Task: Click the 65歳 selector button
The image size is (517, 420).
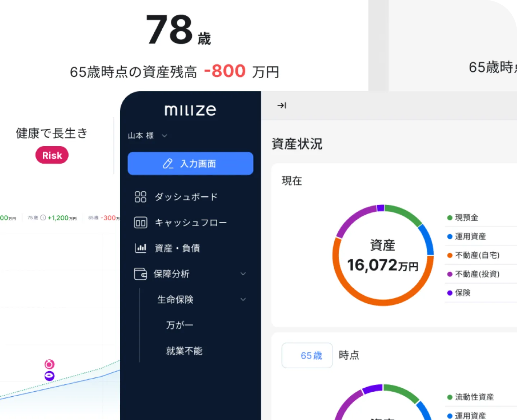Action: 307,355
